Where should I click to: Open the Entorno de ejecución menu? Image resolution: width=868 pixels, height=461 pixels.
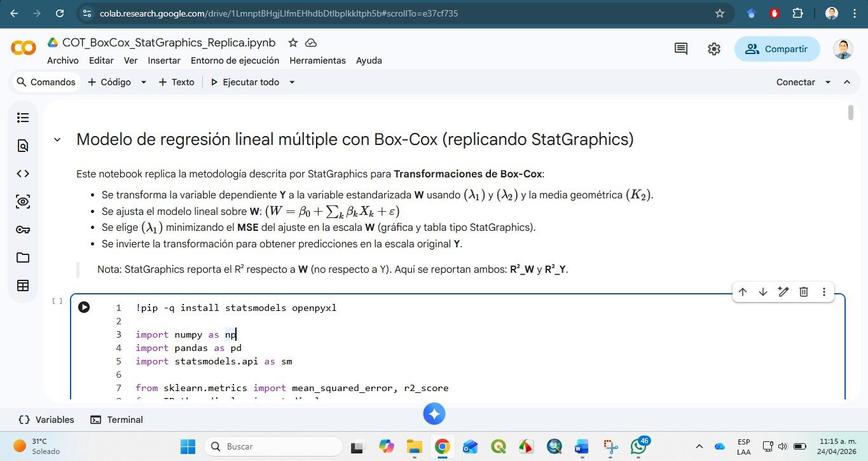[235, 60]
